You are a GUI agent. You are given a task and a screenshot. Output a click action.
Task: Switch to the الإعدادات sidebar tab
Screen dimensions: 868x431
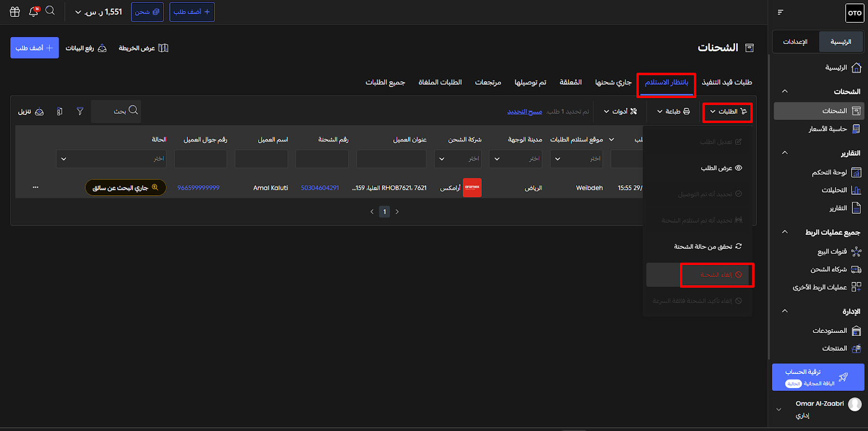tap(795, 42)
